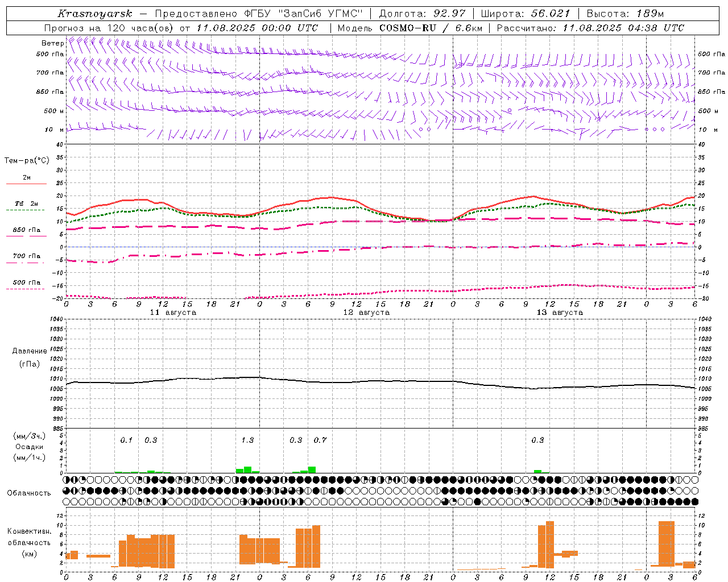Click the 10 м wind level label on the left

pos(55,130)
